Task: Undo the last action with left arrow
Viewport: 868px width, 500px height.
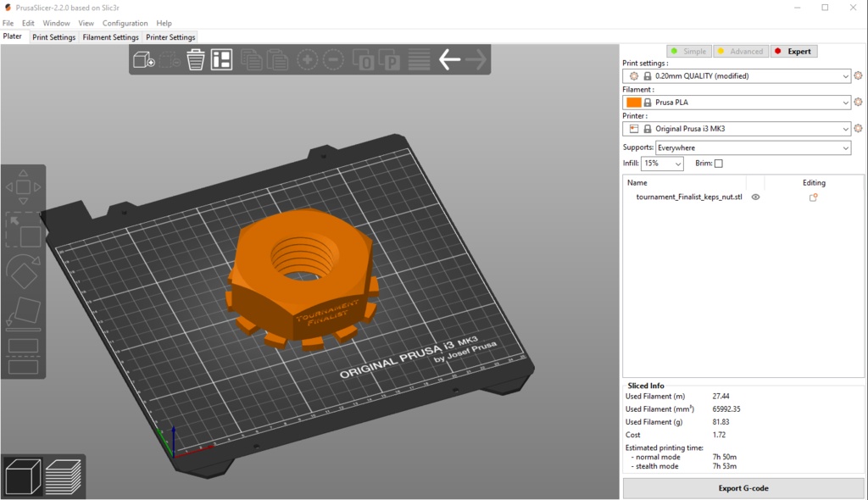Action: click(449, 60)
